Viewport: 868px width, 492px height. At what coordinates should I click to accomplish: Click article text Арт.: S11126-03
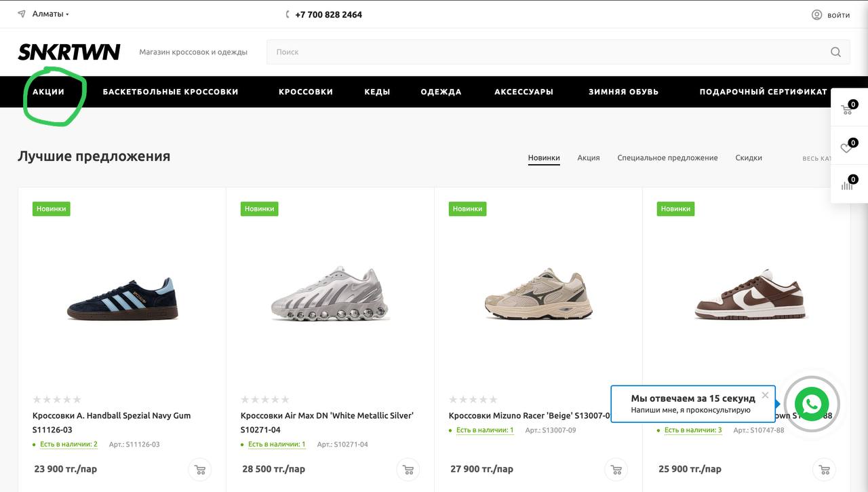coord(134,444)
